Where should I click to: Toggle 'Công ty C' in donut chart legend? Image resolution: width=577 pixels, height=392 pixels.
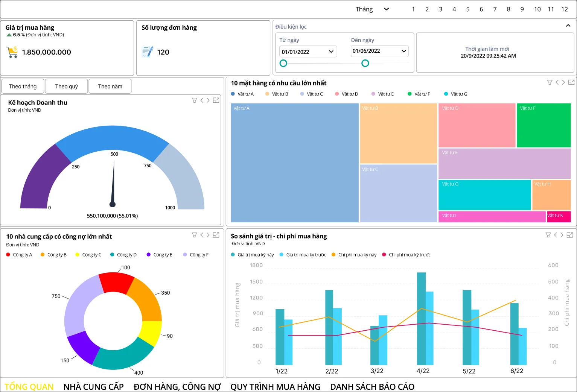88,255
